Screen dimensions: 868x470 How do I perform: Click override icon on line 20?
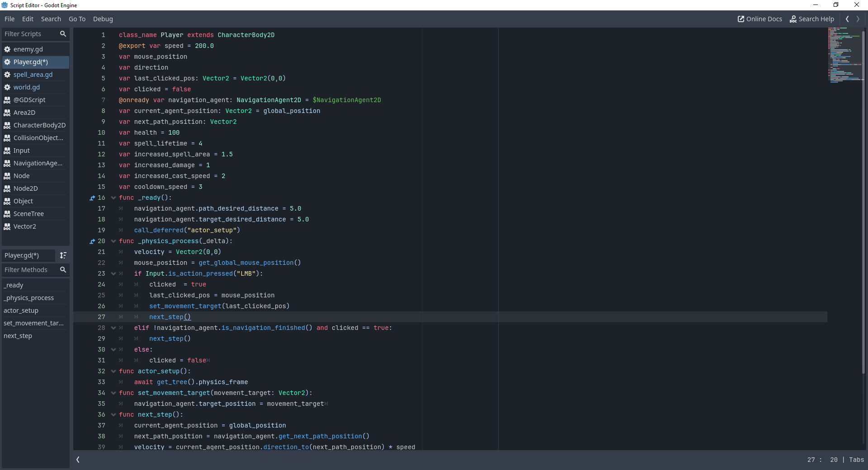point(92,241)
